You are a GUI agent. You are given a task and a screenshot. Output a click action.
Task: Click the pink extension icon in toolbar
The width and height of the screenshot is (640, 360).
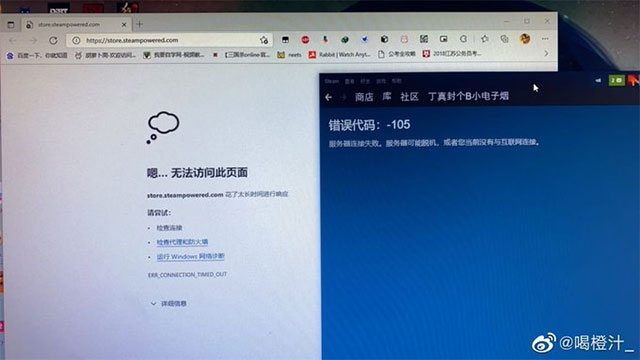tap(404, 39)
